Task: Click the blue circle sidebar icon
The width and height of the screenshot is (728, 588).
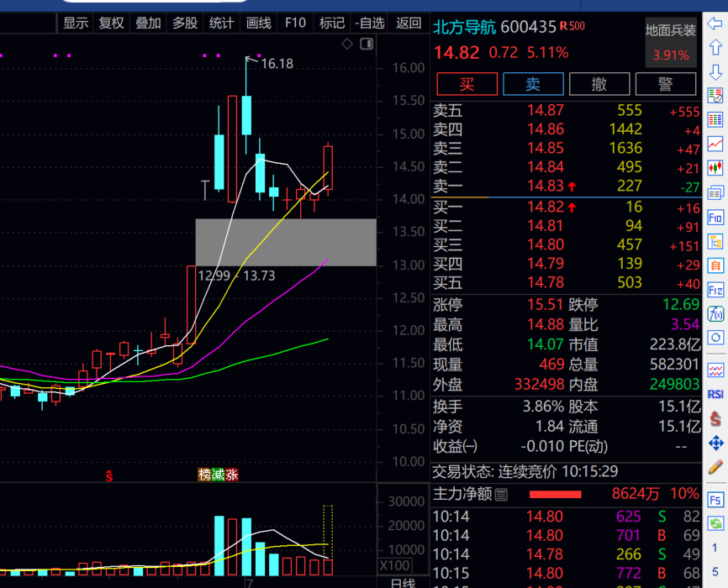Action: pyautogui.click(x=715, y=338)
